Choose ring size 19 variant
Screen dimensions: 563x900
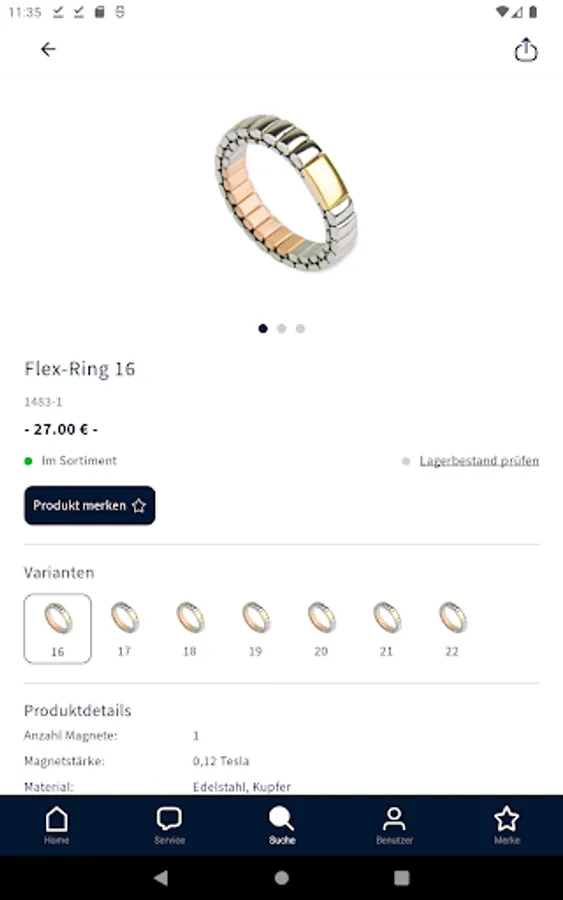tap(255, 629)
